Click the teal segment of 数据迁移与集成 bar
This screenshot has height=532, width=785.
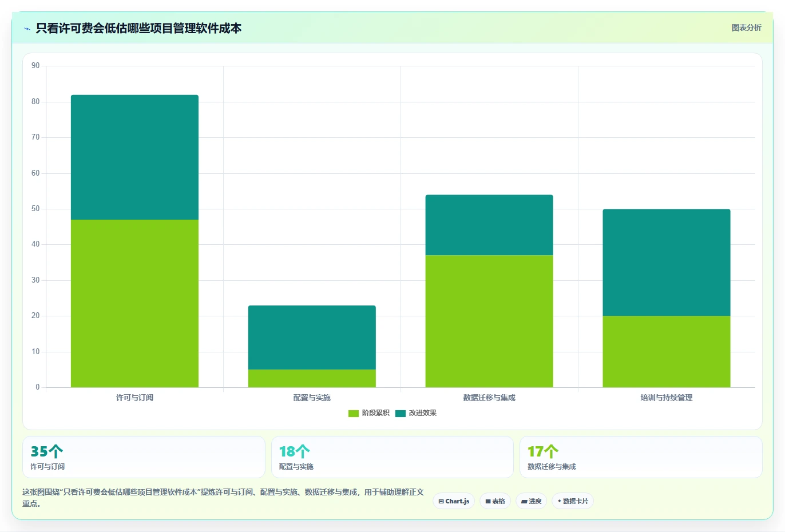pyautogui.click(x=489, y=225)
